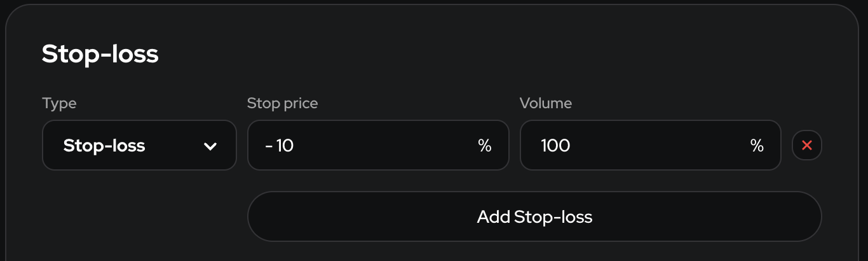Remove the stop-loss row with red X
This screenshot has height=261, width=868.
[806, 146]
